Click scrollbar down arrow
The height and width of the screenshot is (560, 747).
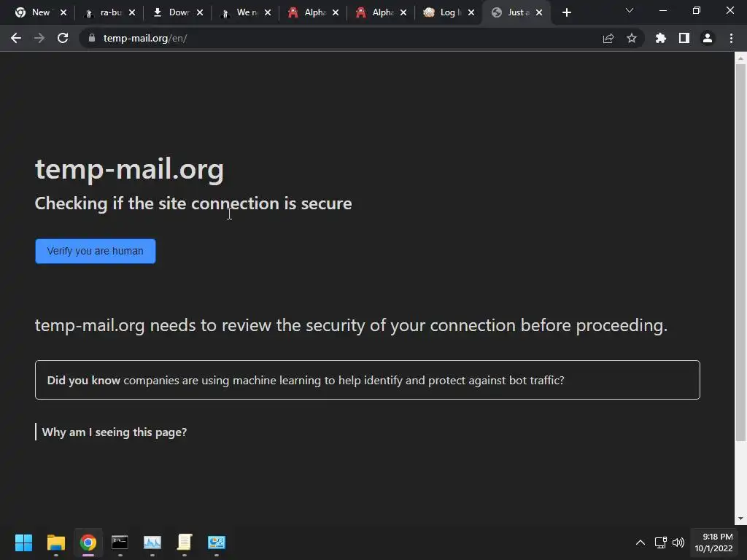(x=740, y=518)
